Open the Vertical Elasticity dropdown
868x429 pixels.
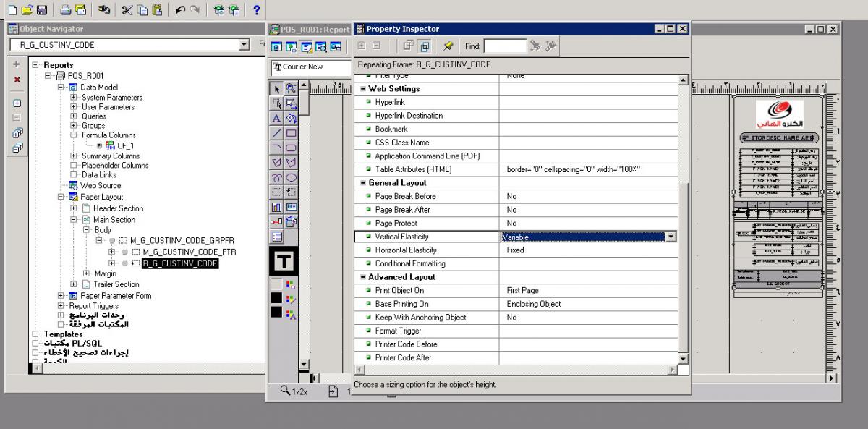click(671, 237)
